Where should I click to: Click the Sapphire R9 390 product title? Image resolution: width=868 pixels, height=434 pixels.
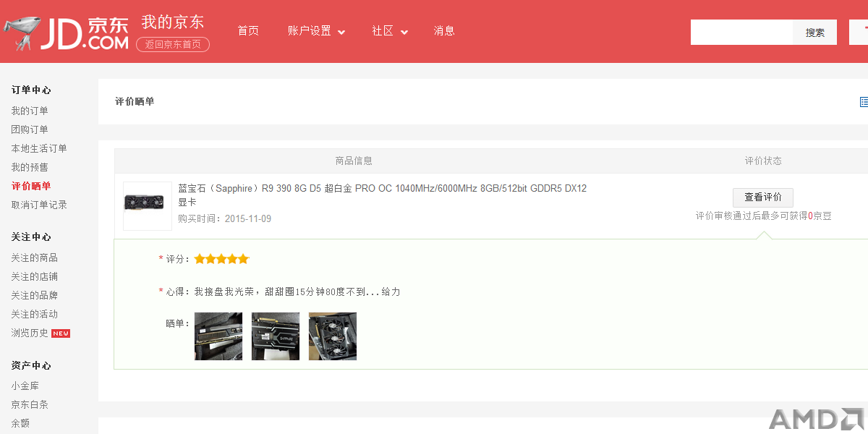(383, 195)
